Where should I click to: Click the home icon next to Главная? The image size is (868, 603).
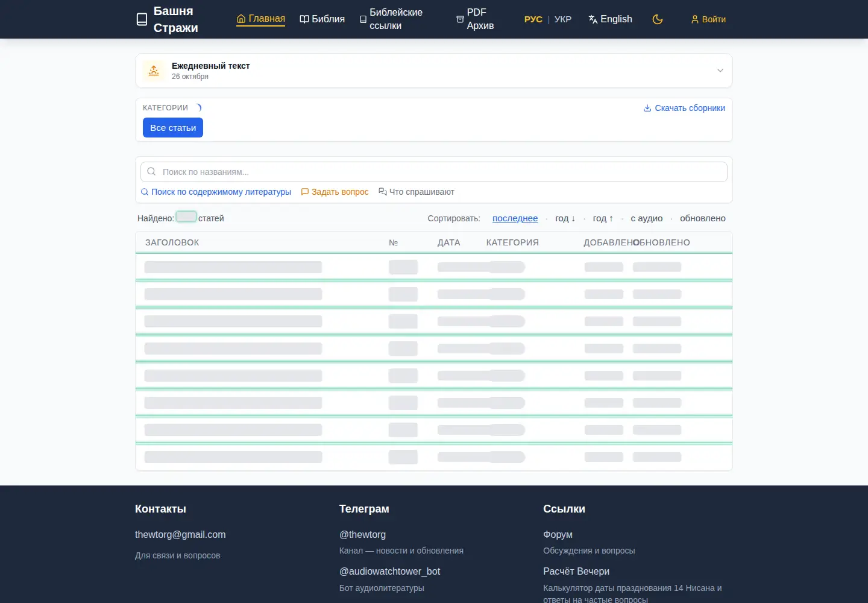coord(241,19)
